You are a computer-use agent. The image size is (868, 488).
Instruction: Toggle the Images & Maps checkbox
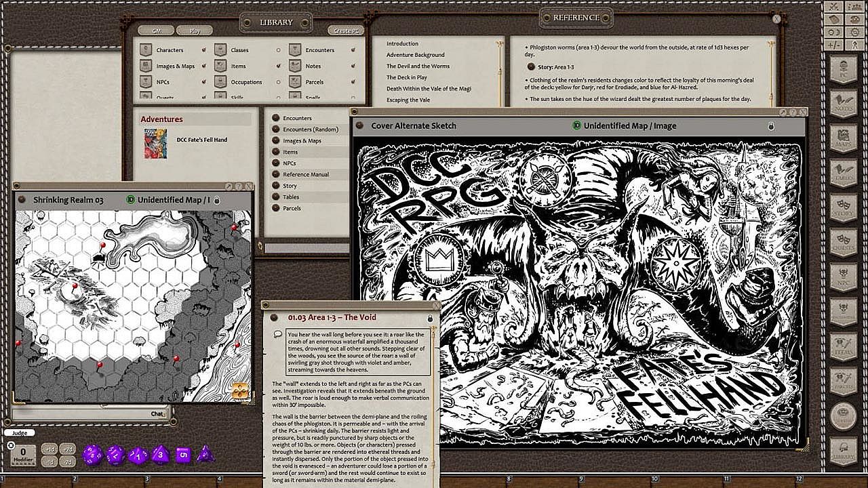click(203, 66)
